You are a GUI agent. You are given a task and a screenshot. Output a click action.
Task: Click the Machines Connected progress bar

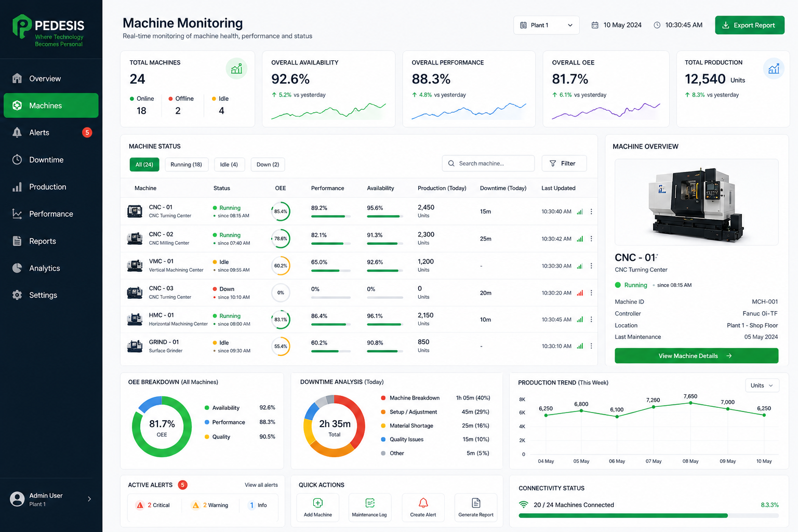tap(648, 516)
